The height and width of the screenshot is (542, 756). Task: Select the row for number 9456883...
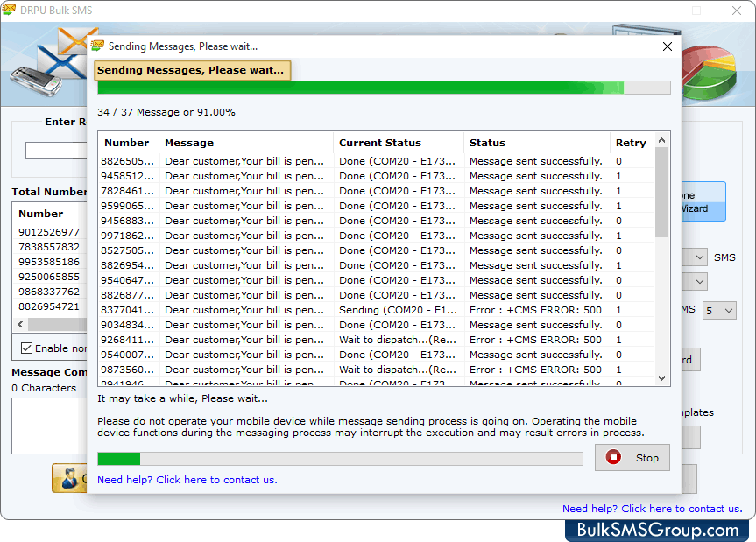(x=376, y=221)
